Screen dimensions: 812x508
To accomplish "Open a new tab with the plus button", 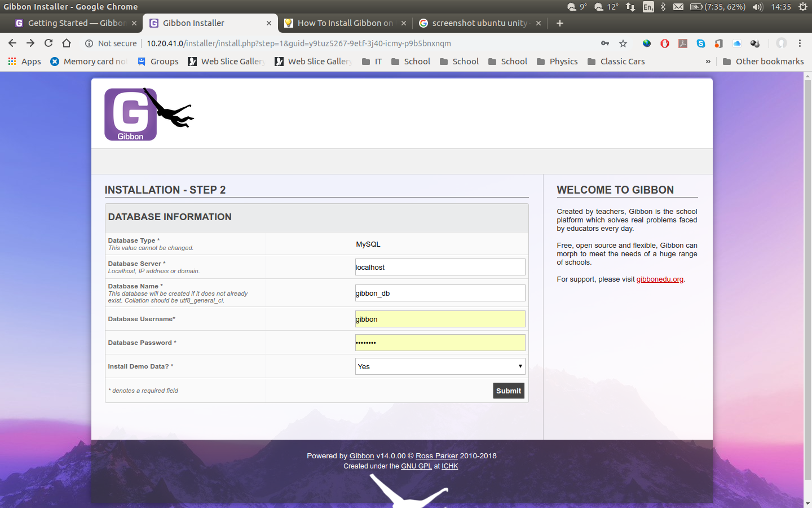I will coord(560,23).
